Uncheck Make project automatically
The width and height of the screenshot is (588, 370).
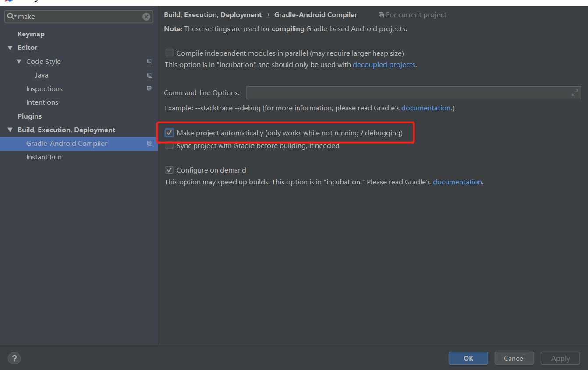click(169, 133)
